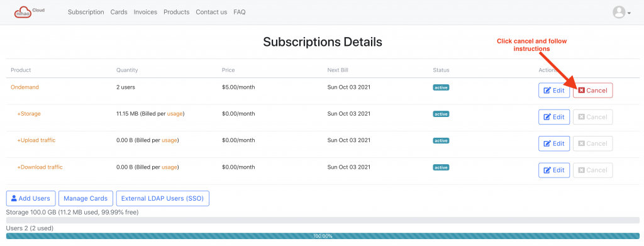Edit the Download traffic subscription
This screenshot has width=644, height=246.
coord(554,170)
